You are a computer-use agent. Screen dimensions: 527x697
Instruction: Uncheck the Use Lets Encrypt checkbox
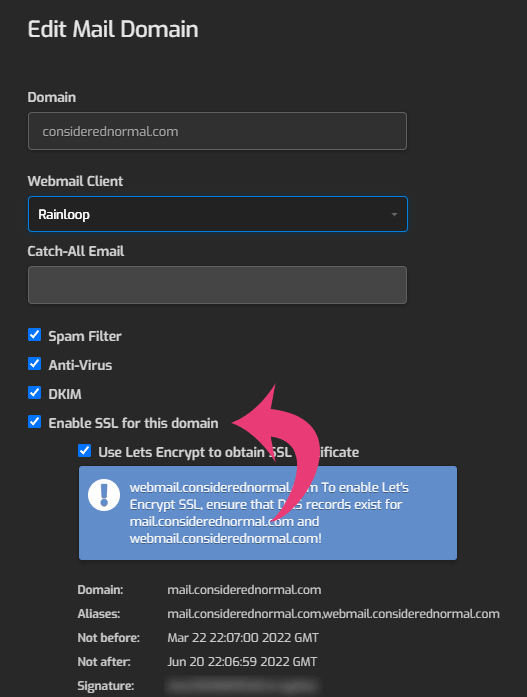(x=84, y=451)
